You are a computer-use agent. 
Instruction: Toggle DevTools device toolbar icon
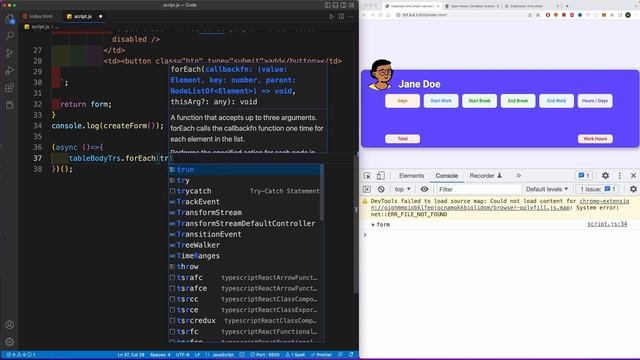click(380, 176)
